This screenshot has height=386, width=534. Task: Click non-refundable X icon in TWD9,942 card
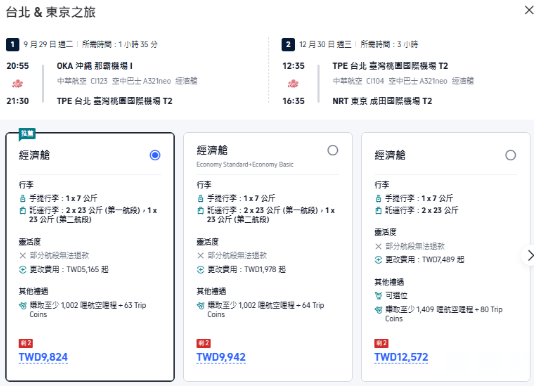point(200,256)
